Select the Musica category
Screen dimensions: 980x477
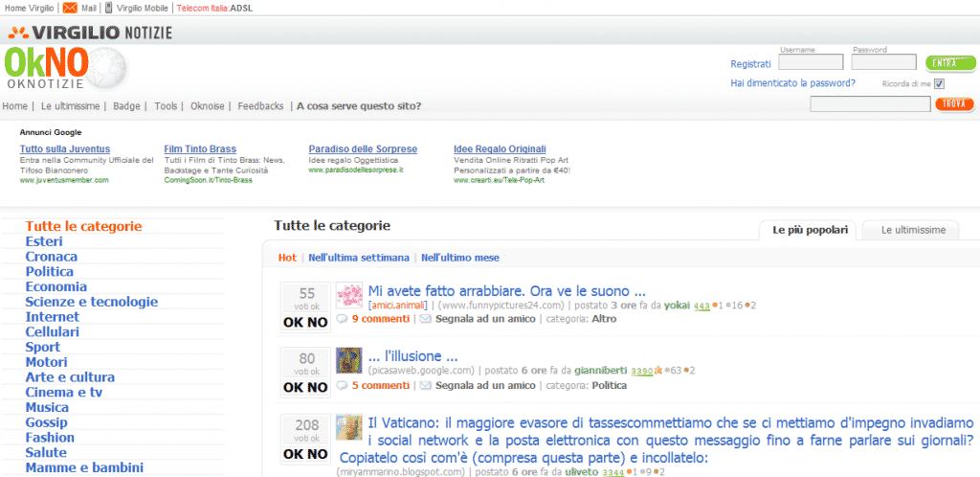(x=47, y=407)
